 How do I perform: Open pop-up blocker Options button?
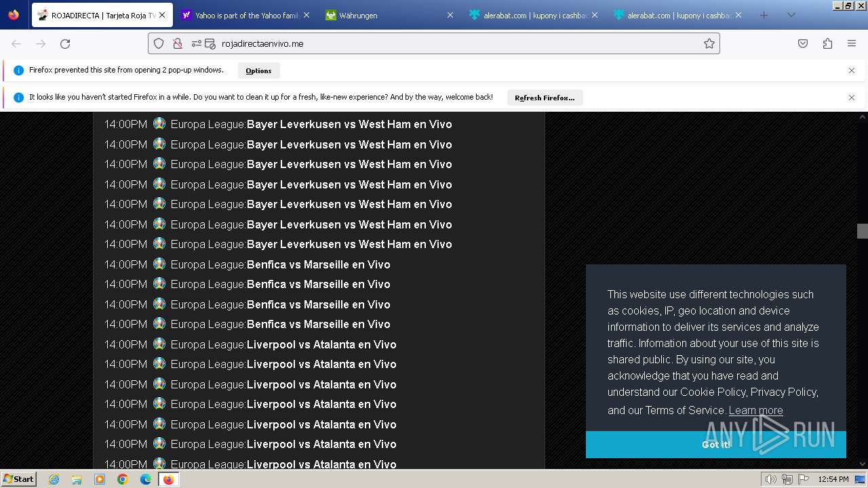tap(258, 70)
